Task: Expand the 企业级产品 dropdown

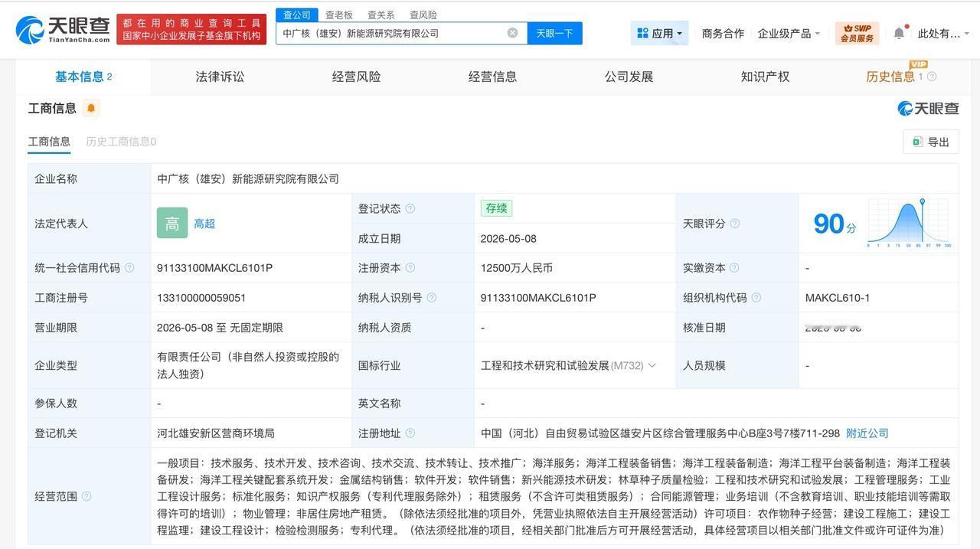Action: (789, 34)
